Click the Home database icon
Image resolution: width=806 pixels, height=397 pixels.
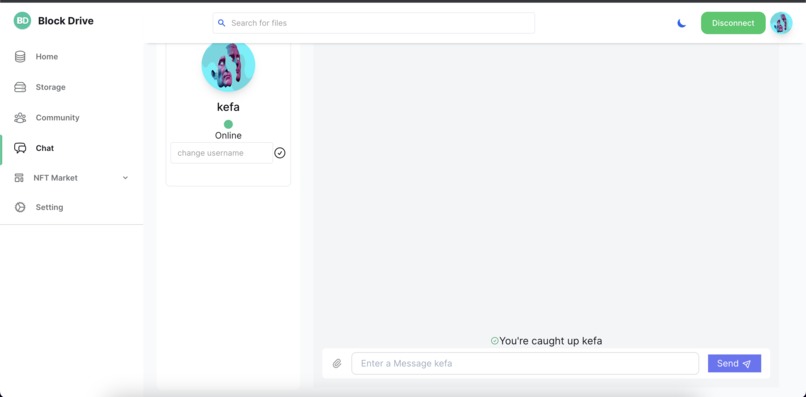point(20,57)
